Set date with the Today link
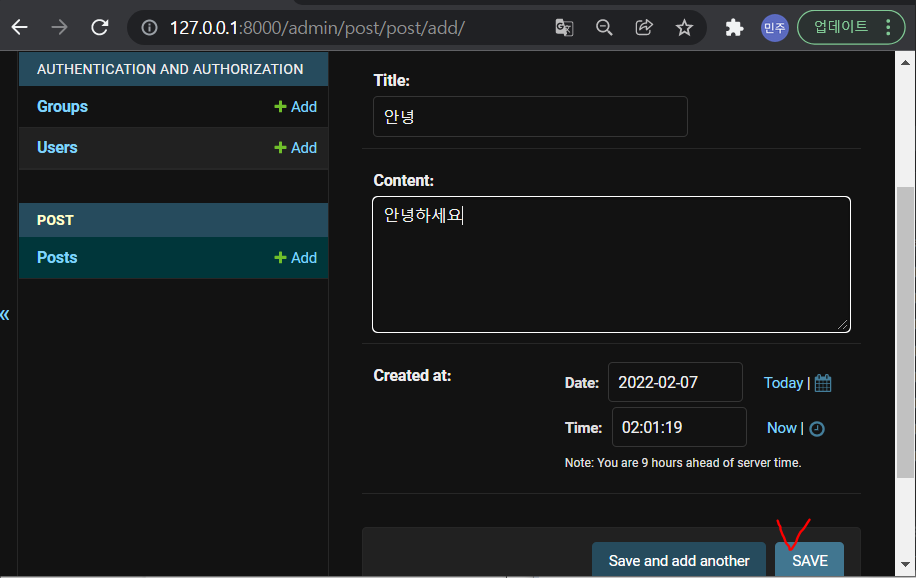Image resolution: width=916 pixels, height=578 pixels. [x=783, y=383]
